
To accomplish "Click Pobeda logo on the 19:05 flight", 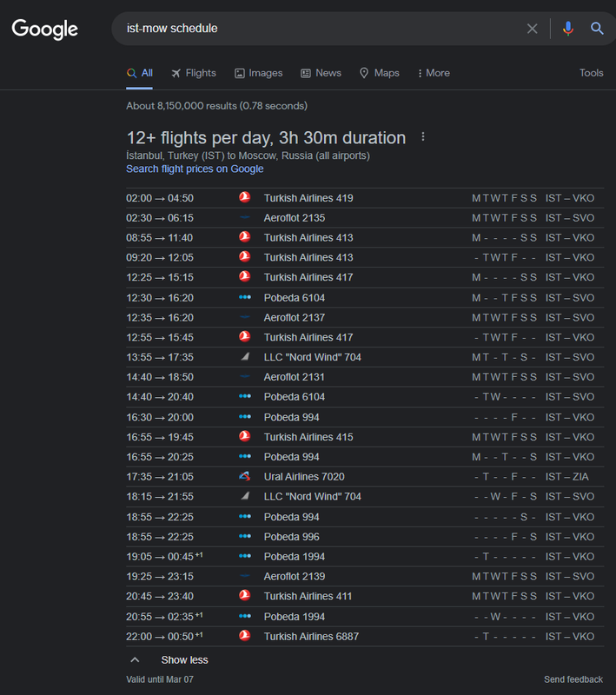I will pos(245,556).
